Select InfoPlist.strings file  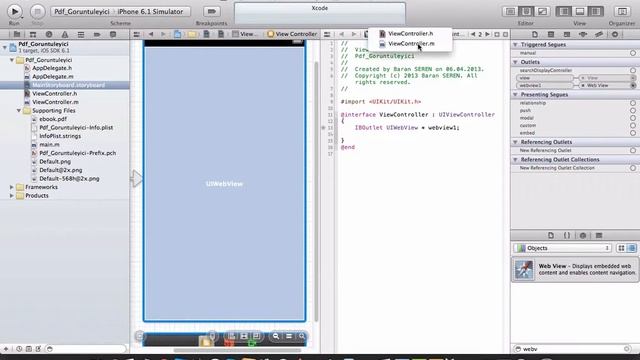pyautogui.click(x=60, y=136)
